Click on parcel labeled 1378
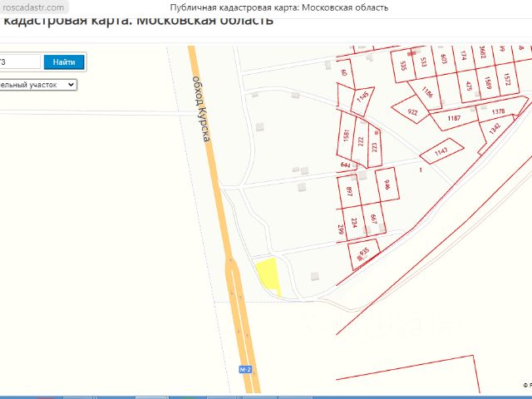 coord(498,111)
